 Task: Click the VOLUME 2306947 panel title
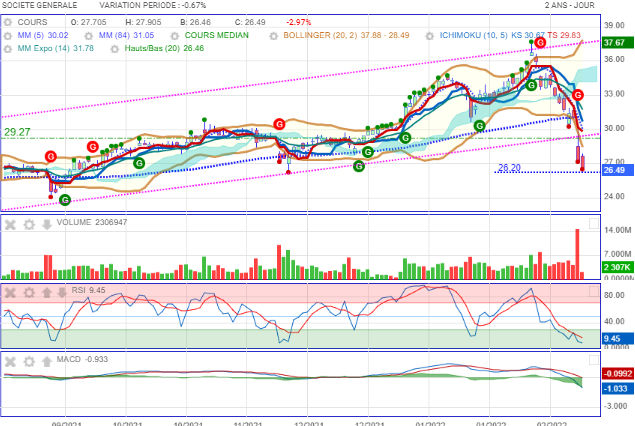(92, 222)
